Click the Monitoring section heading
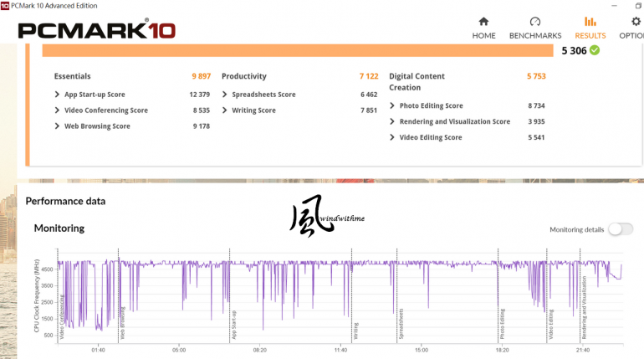The height and width of the screenshot is (359, 644). point(59,228)
